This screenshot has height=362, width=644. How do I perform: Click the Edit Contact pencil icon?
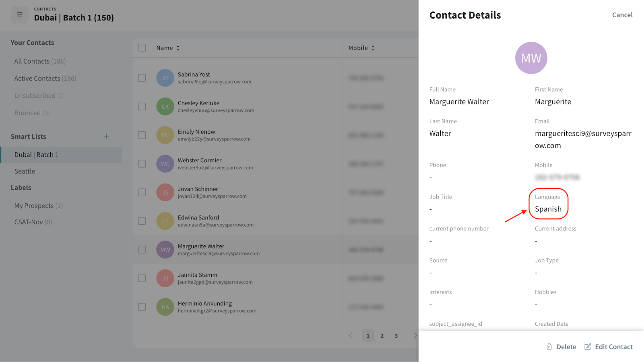pyautogui.click(x=588, y=347)
